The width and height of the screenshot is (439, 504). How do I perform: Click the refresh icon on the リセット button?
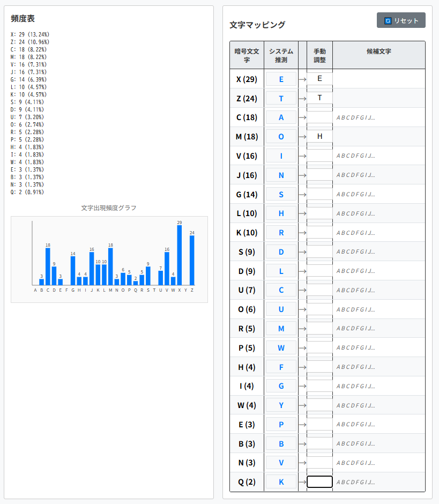point(388,21)
